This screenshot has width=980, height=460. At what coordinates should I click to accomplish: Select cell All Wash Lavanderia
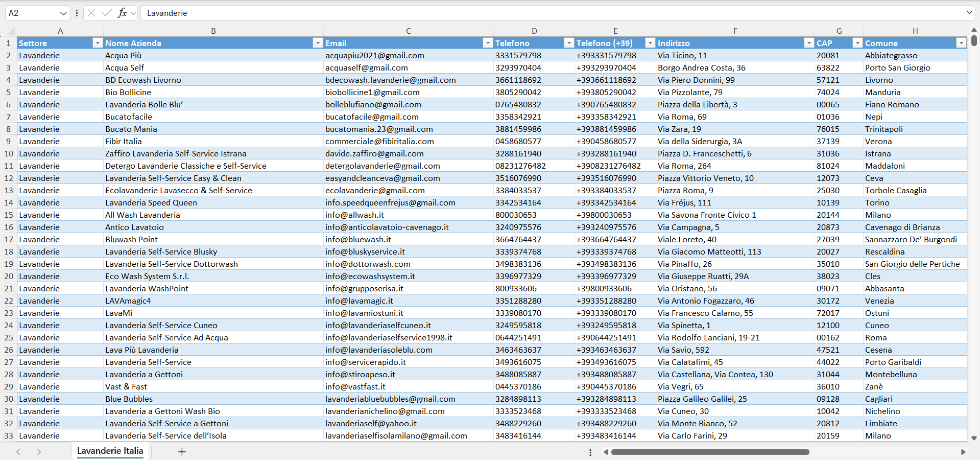[x=213, y=215]
